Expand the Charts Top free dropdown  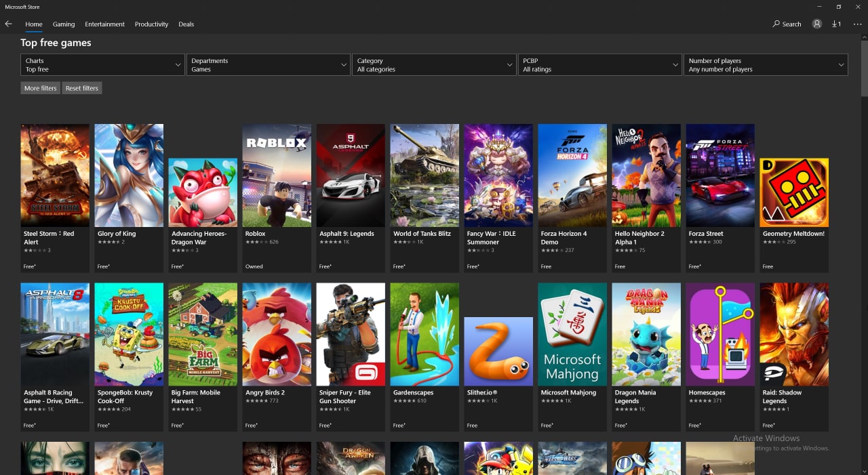tap(102, 65)
